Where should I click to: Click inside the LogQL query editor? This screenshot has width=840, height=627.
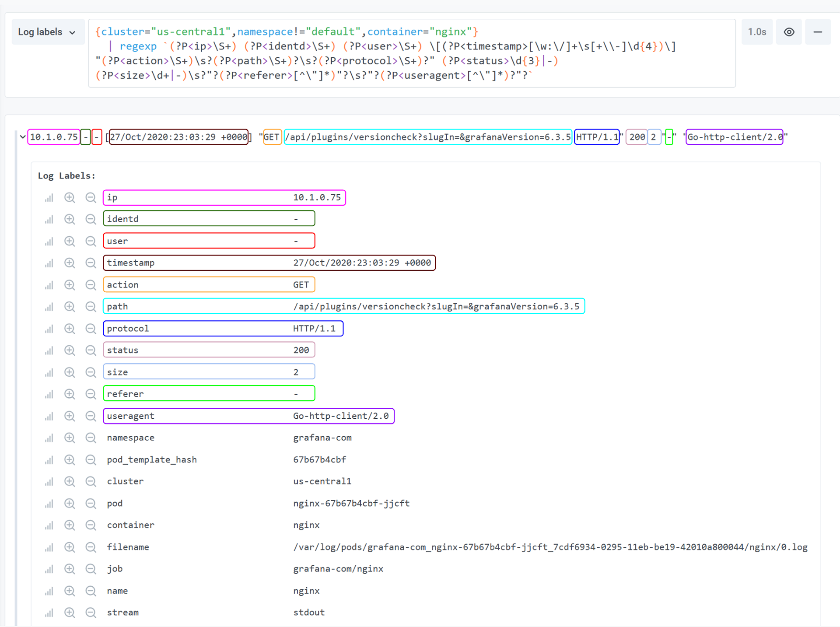pos(394,53)
